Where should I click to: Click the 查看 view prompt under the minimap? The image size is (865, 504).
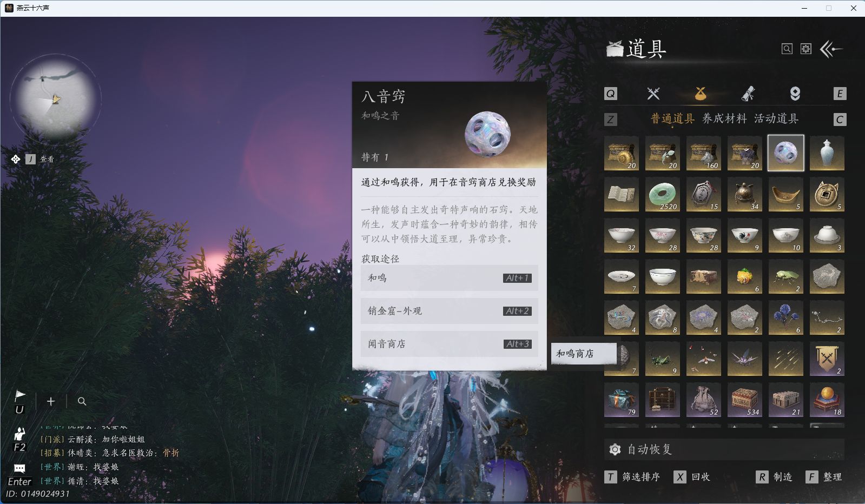click(47, 159)
